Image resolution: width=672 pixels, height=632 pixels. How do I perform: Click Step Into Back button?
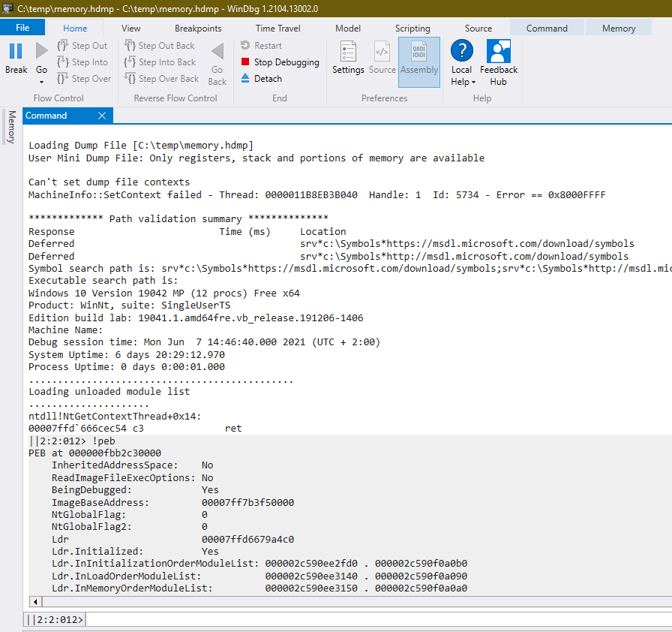tap(160, 62)
